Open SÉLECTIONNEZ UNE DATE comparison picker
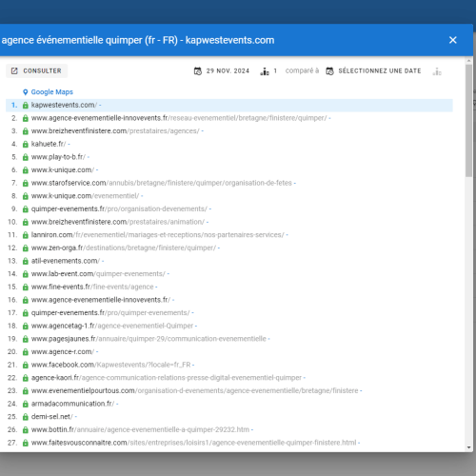This screenshot has width=476, height=476. tap(374, 70)
